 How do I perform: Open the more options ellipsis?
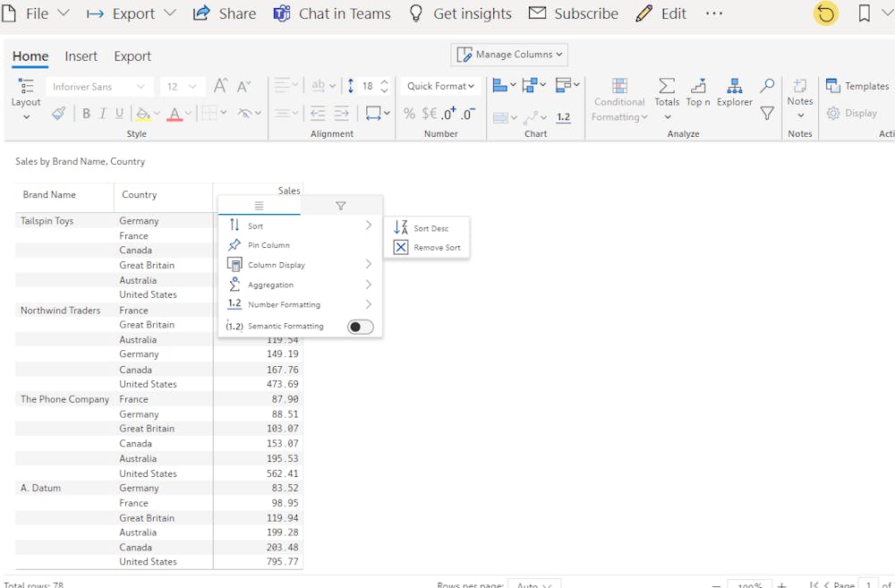click(714, 13)
